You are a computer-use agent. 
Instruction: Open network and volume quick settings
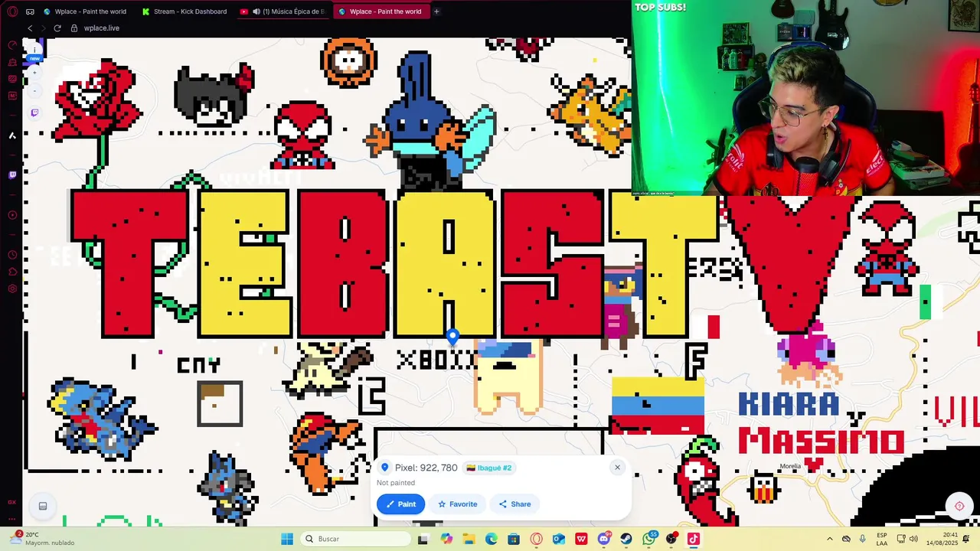[909, 539]
